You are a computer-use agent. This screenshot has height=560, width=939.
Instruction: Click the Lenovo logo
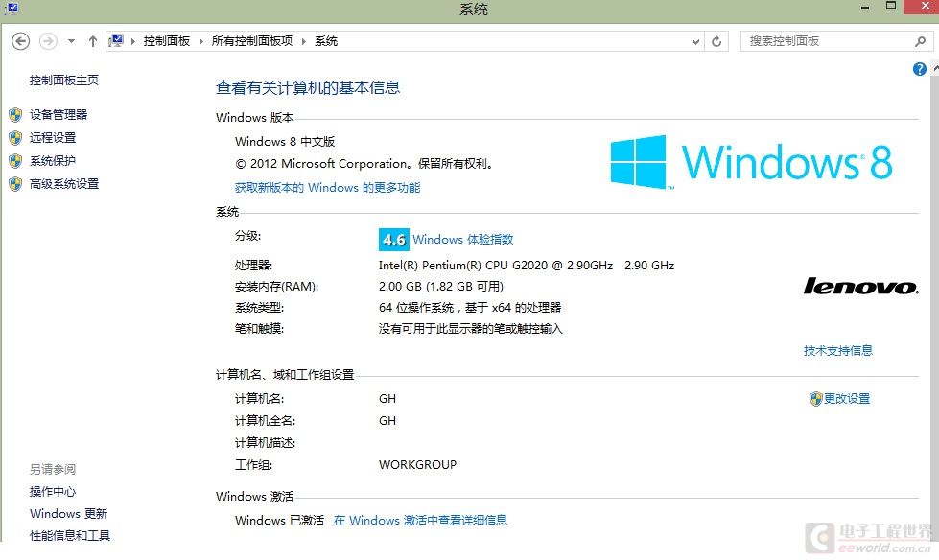[860, 287]
